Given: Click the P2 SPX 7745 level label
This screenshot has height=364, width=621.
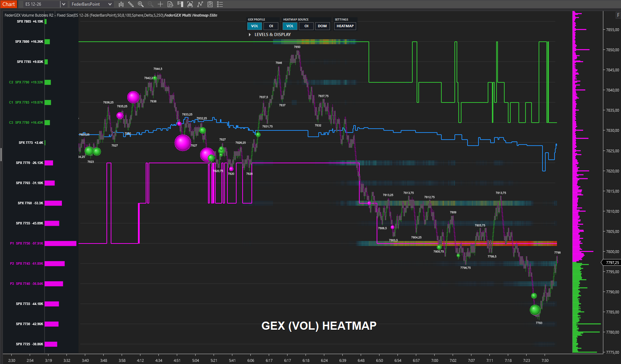Looking at the screenshot, I should [27, 264].
